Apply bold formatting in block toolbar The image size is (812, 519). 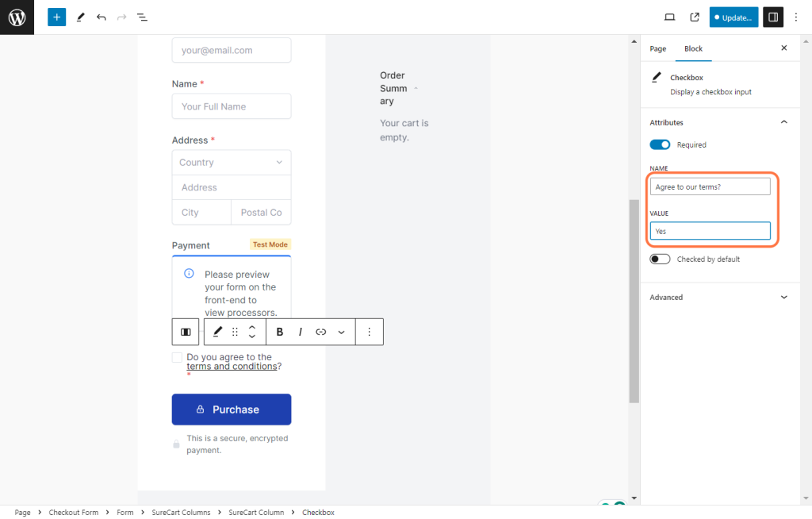[280, 332]
